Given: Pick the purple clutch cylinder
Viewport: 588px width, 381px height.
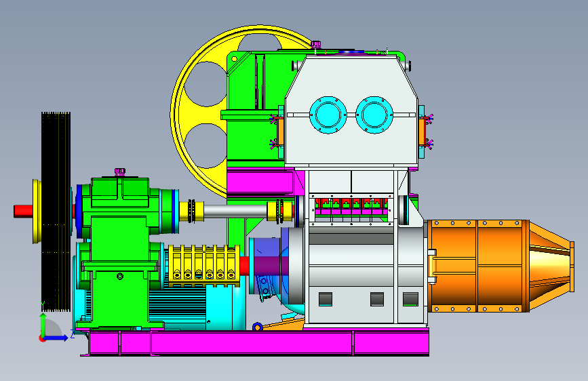Looking at the screenshot, I should tap(269, 266).
